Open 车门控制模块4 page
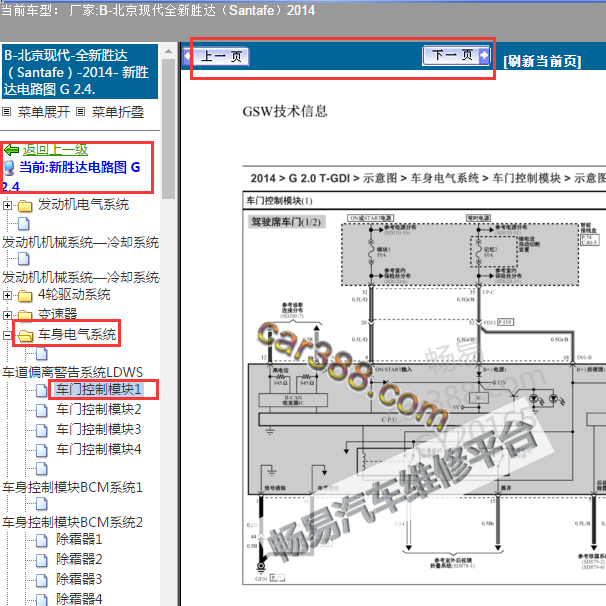 click(99, 449)
